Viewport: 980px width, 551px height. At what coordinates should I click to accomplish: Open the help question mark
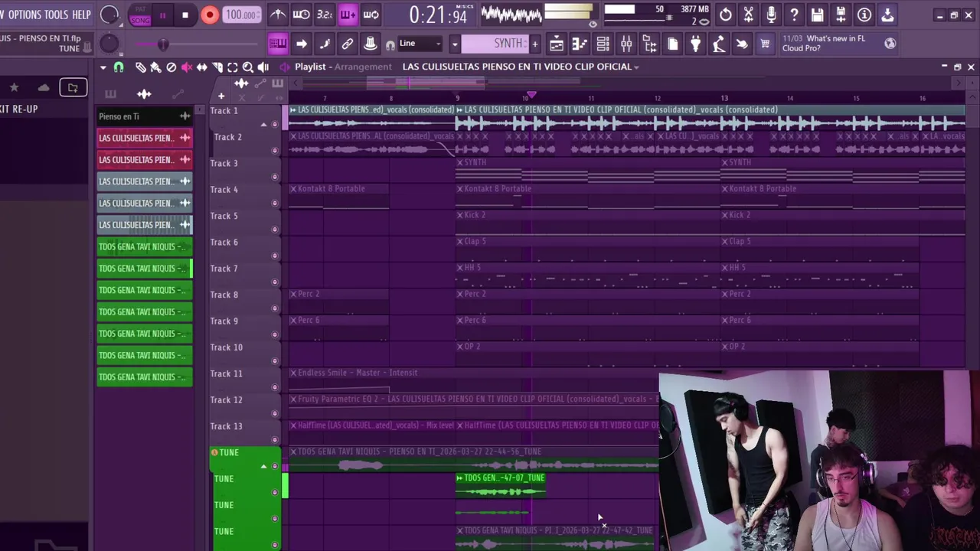click(x=794, y=15)
